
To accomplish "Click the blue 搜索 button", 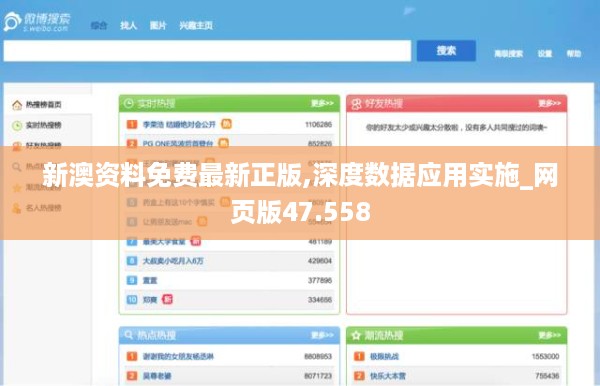I will coord(446,50).
